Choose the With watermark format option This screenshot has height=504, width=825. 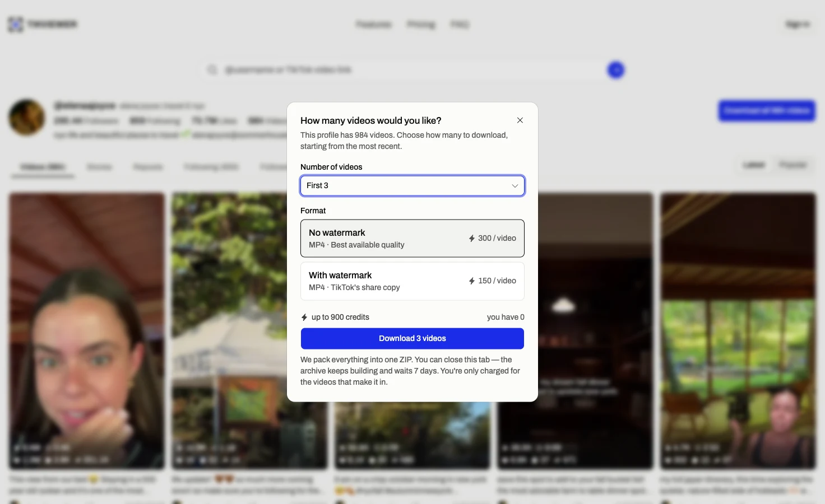point(412,281)
